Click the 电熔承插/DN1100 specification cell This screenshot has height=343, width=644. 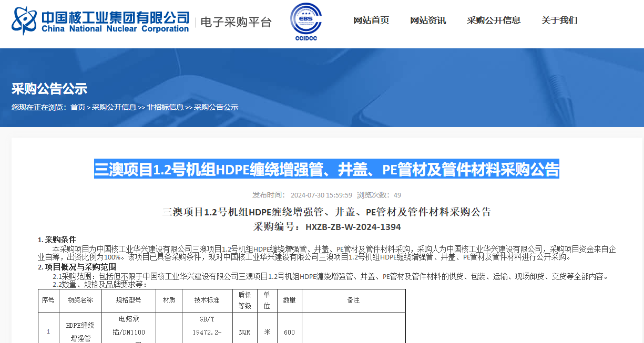(129, 328)
